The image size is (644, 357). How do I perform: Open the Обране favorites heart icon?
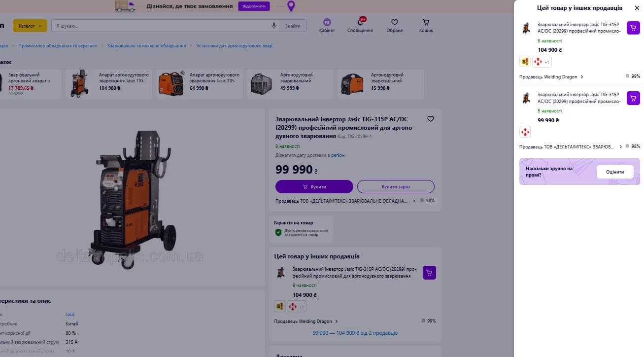(x=395, y=23)
